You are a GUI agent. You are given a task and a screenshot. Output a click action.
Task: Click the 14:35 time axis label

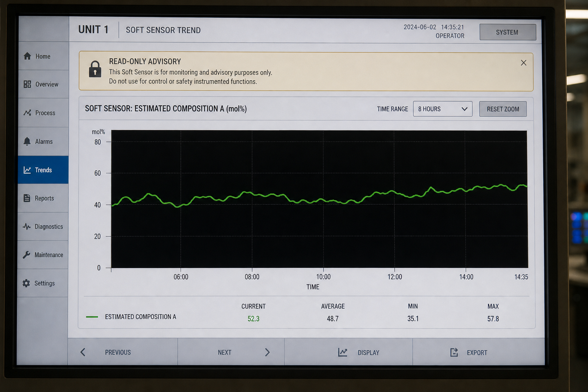point(521,277)
